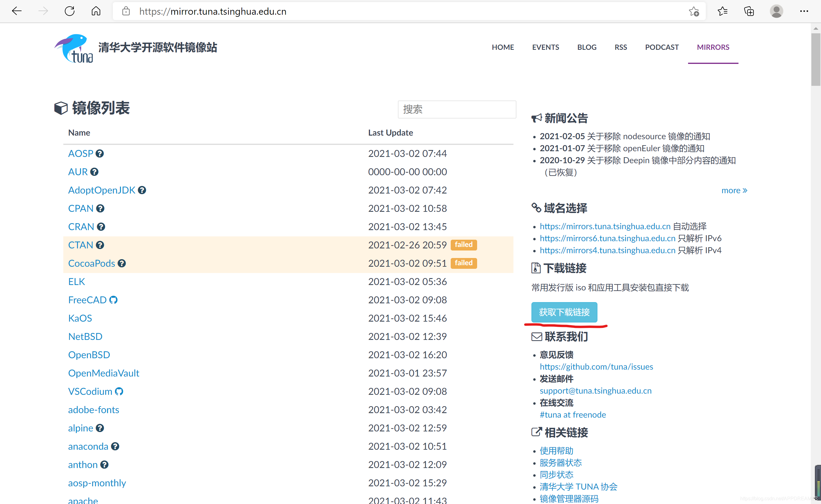Open the browser Collections icon
Screen dimensions: 821x504
749,11
